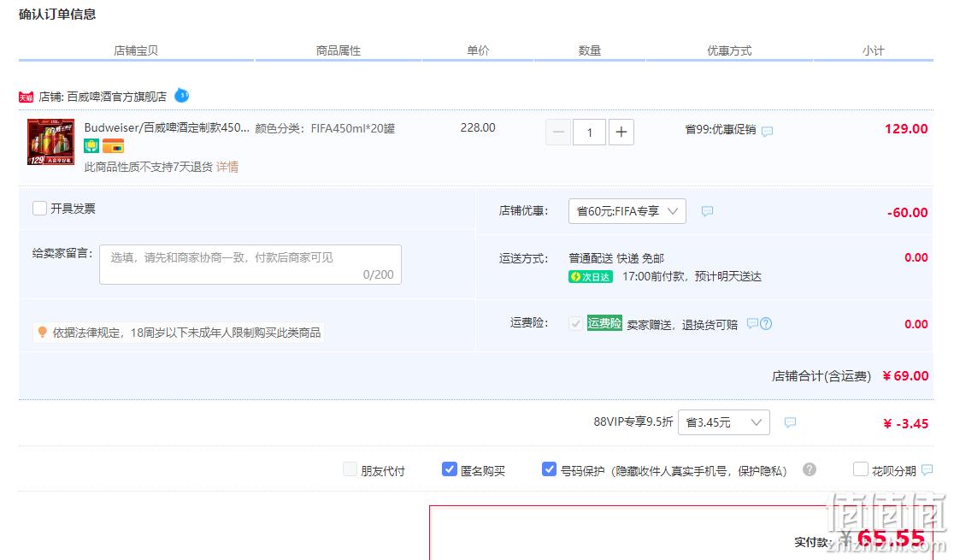
Task: Click the 88VIP discount amount ￥-3.45
Action: (x=905, y=424)
